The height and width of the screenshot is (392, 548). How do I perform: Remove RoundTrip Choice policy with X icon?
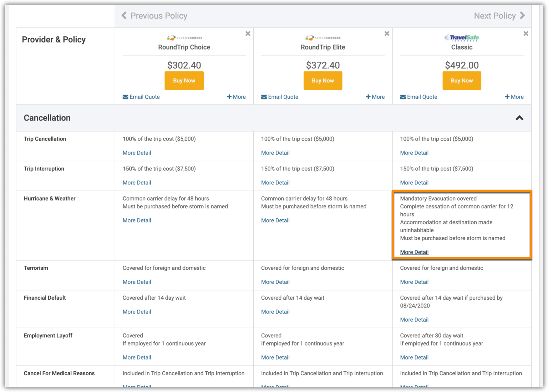[248, 34]
